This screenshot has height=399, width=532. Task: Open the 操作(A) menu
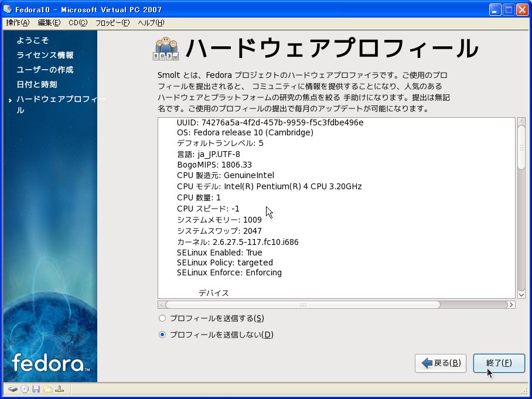coord(18,23)
